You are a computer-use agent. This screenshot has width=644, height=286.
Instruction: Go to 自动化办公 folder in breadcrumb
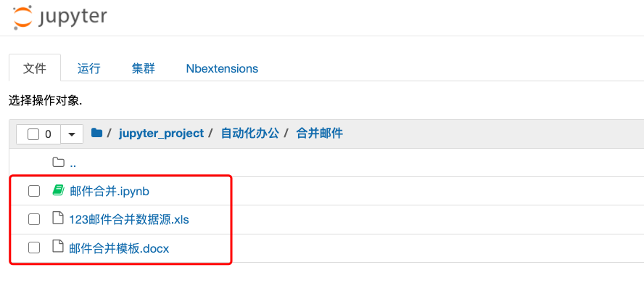(x=250, y=133)
